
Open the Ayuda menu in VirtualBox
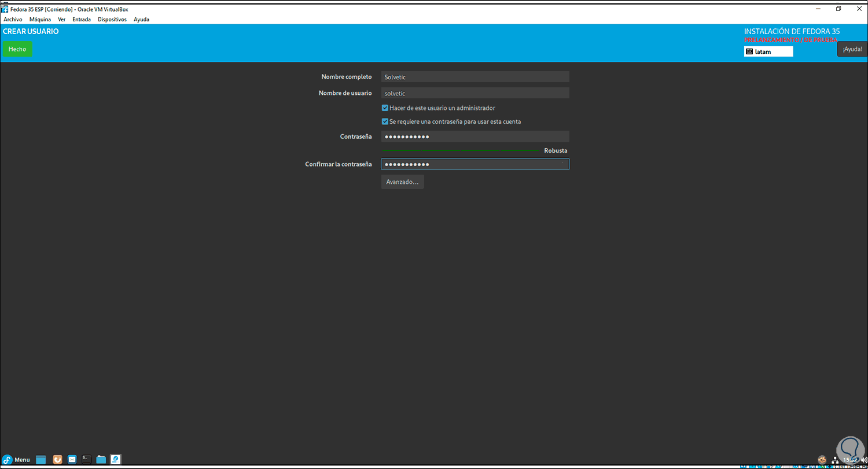[x=141, y=19]
